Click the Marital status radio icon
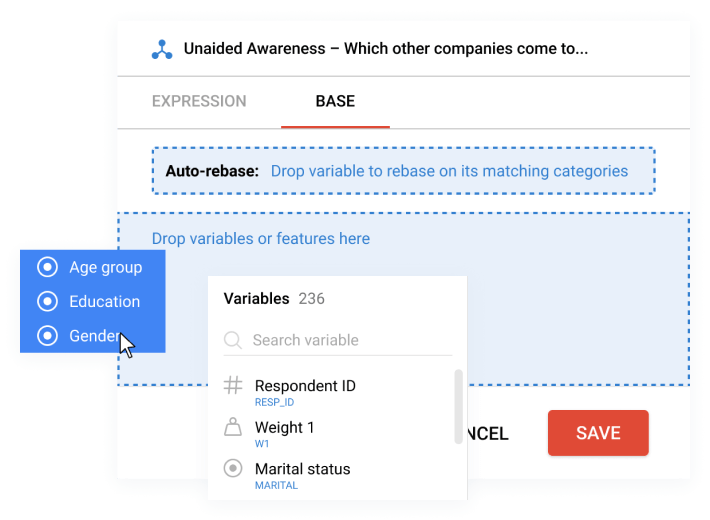710x520 pixels. pyautogui.click(x=233, y=468)
